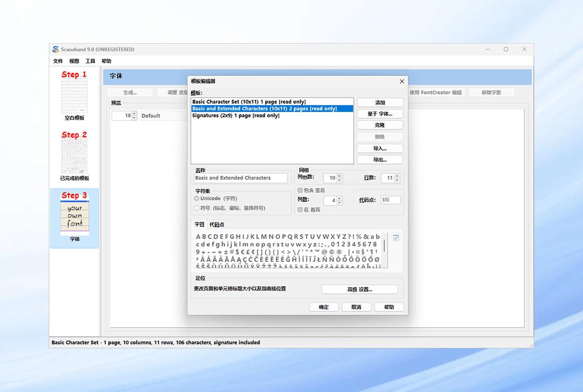
Task: Open 高级 设置... advanced settings
Action: 359,290
